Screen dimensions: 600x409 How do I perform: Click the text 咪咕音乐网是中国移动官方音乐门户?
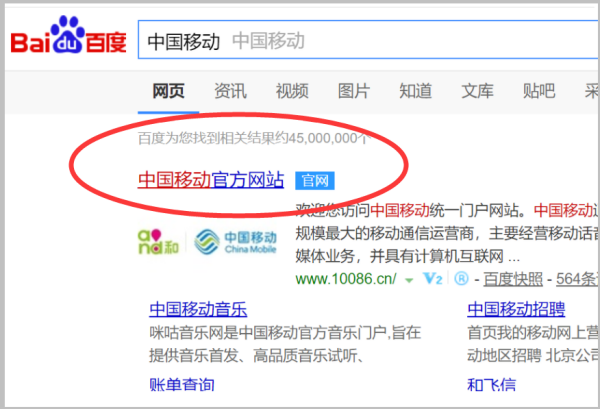point(268,332)
